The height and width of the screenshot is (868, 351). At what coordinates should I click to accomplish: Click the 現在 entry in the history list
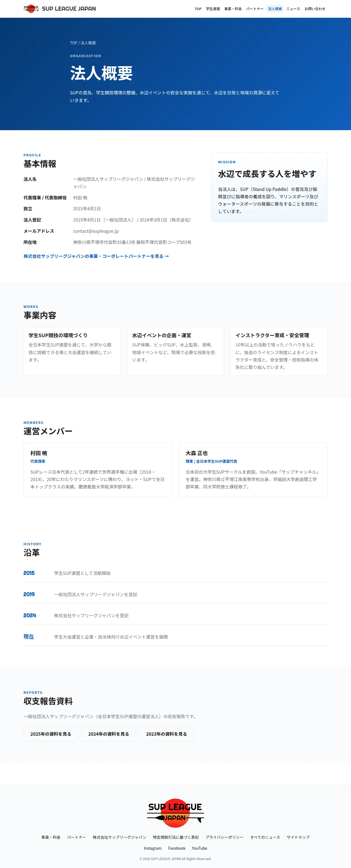coord(29,637)
